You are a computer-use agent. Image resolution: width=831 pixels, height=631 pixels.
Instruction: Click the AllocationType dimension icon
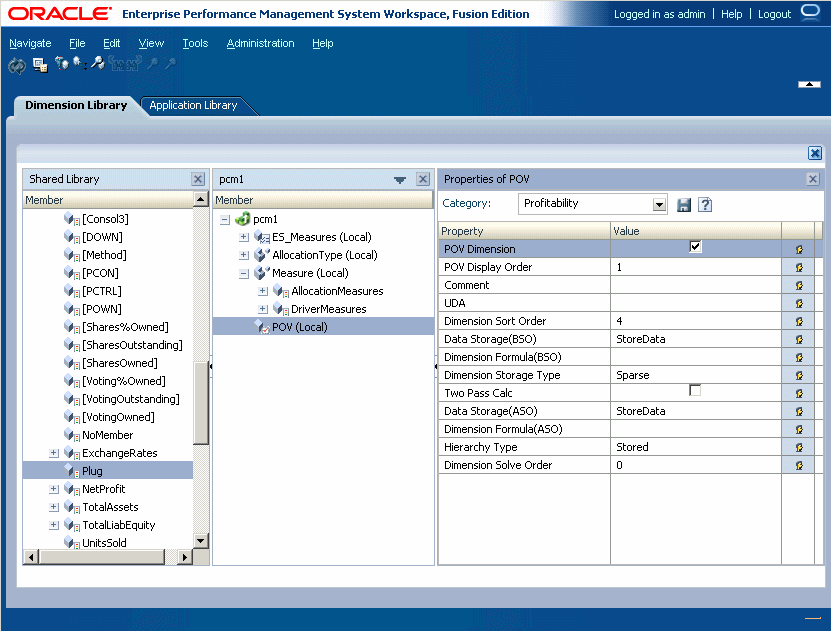(x=262, y=255)
